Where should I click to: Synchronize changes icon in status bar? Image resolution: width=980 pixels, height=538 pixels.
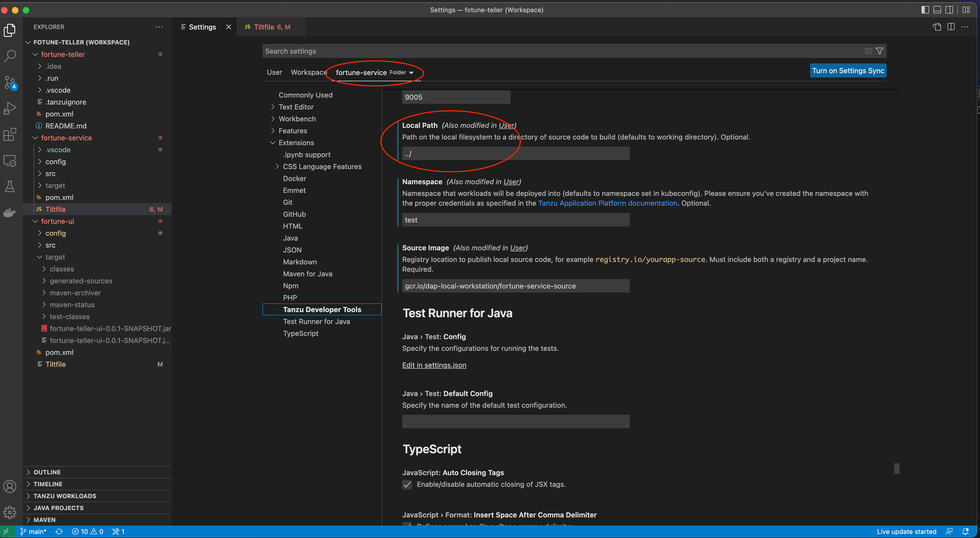[59, 531]
